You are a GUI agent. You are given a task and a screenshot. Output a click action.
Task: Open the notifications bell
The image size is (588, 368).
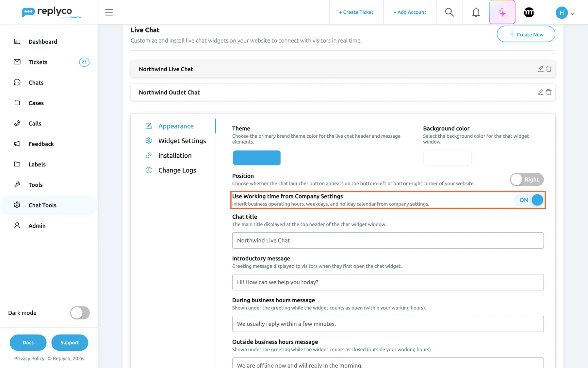[x=476, y=12]
